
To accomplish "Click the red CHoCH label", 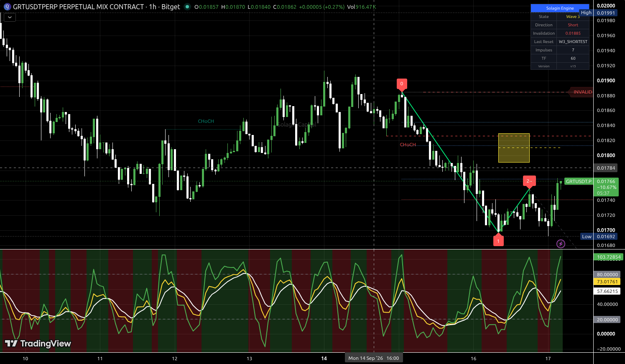I will tap(408, 145).
